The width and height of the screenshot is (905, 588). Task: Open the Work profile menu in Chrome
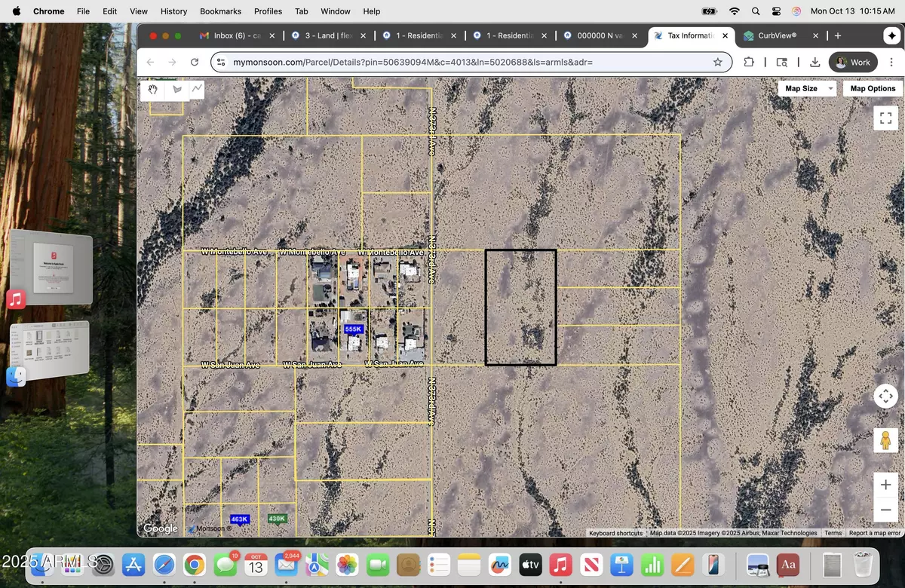(x=852, y=63)
